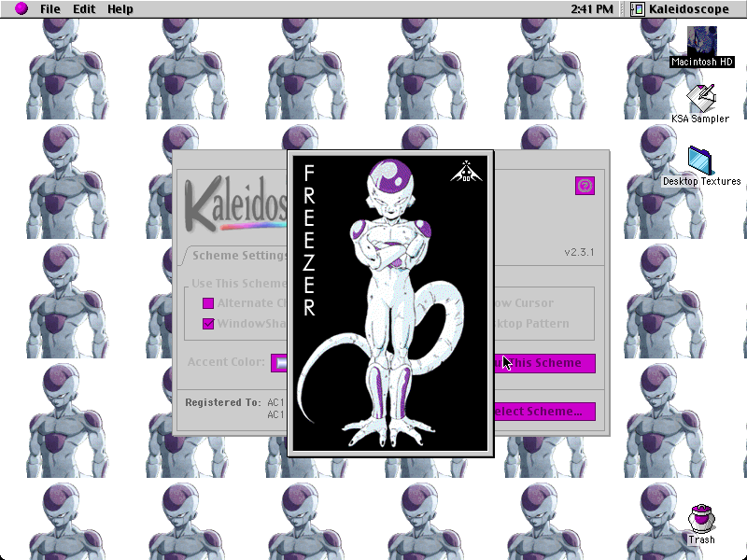The image size is (747, 560).
Task: Open the Kaleidoscope application switcher menu
Action: coord(681,9)
